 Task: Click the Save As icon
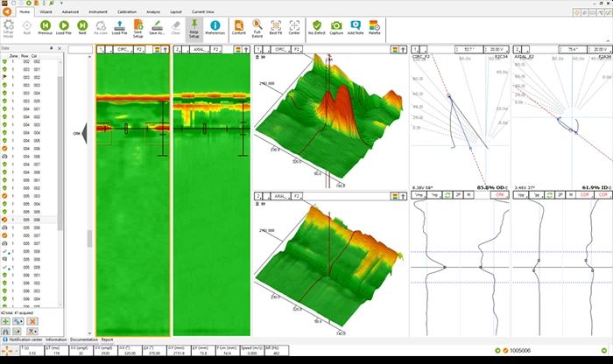pyautogui.click(x=157, y=25)
